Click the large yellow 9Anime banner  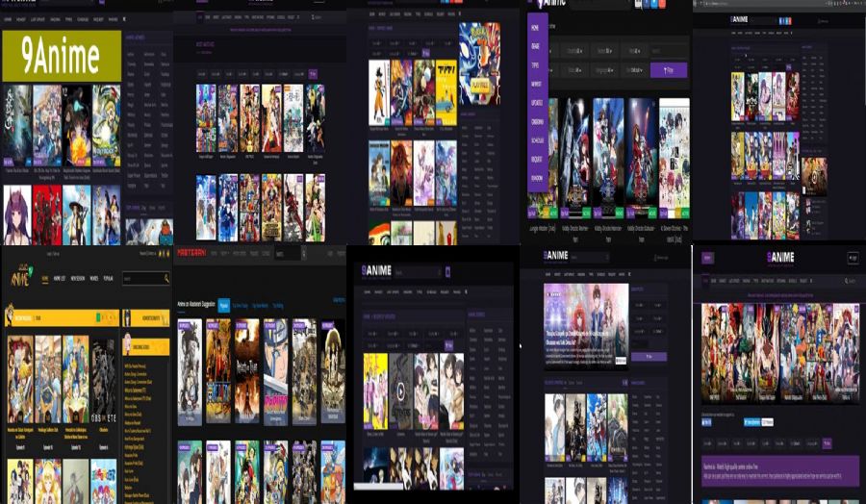pos(62,56)
